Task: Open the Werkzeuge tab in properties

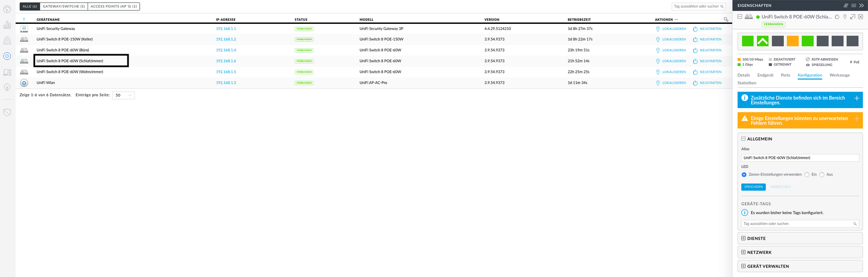Action: (x=839, y=75)
